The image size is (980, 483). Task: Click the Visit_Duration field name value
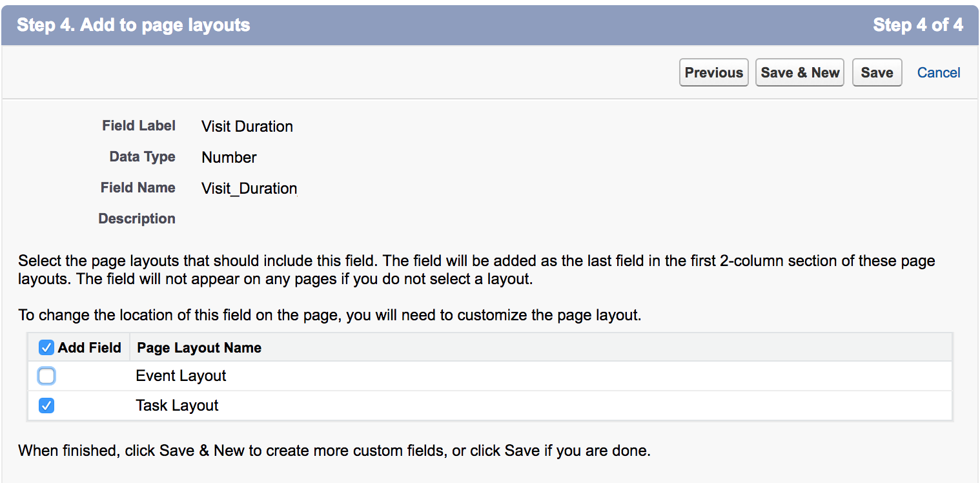pos(249,189)
